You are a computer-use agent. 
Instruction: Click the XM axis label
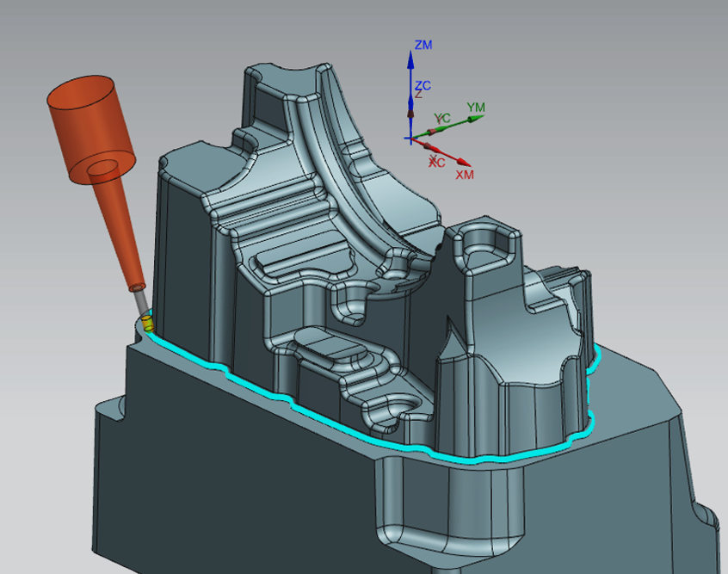pos(465,175)
